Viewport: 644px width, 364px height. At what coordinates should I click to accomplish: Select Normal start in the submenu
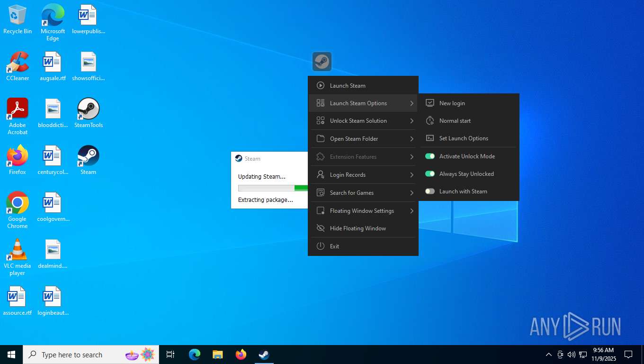469,121
